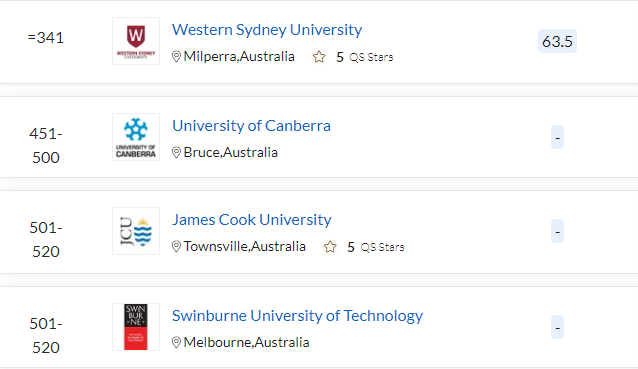Open the James Cook University link

click(x=251, y=220)
